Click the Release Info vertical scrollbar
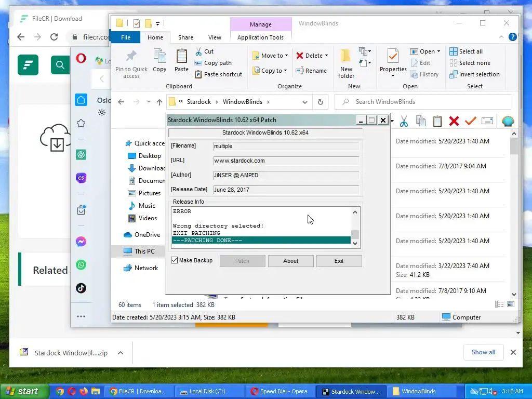Image resolution: width=532 pixels, height=399 pixels. point(355,228)
